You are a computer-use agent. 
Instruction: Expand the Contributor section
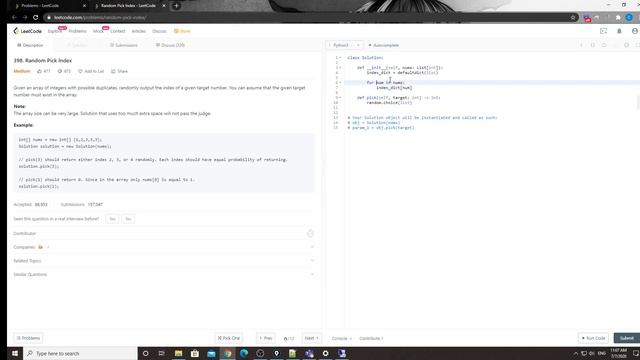164,233
